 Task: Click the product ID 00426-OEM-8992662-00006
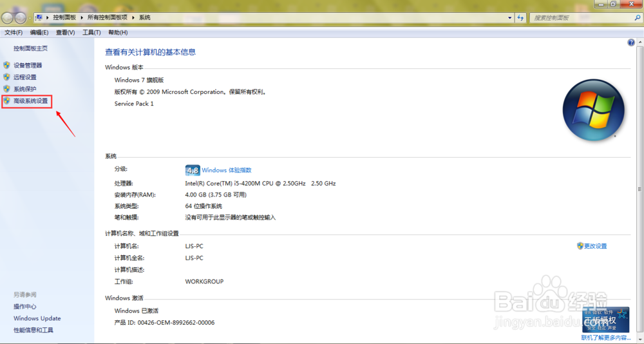click(x=176, y=323)
